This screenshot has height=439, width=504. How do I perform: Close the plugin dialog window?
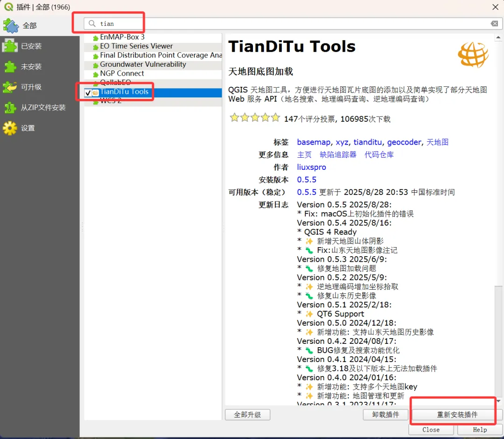(x=495, y=7)
